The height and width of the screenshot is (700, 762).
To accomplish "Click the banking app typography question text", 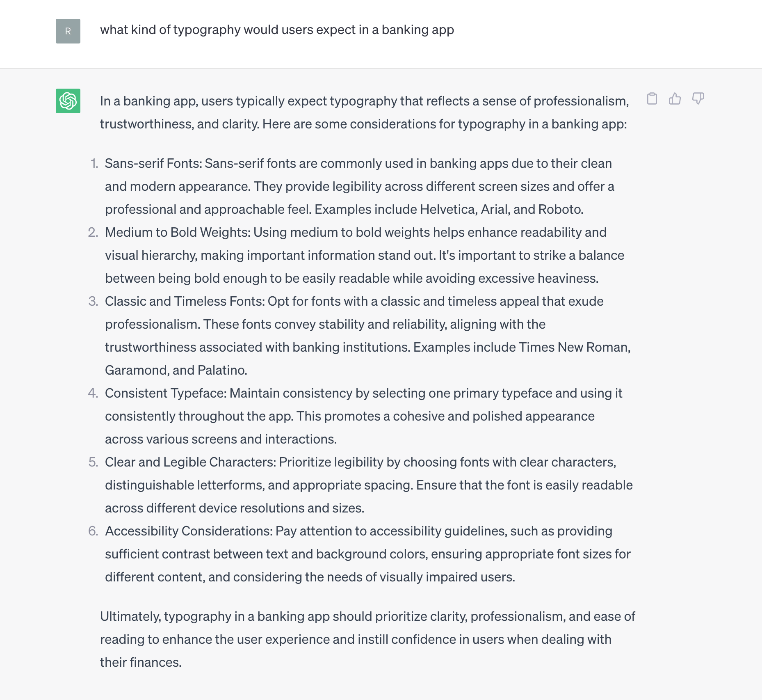I will (x=278, y=30).
